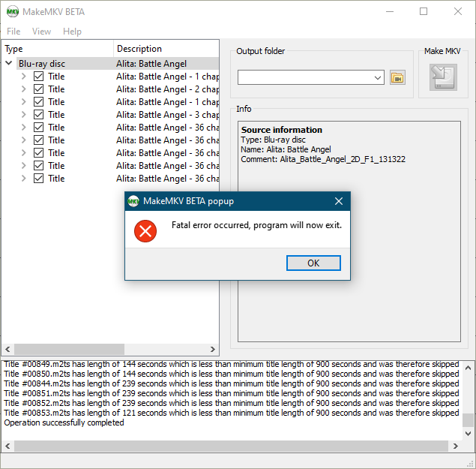Viewport: 476px width, 469px height.
Task: Click log line for Title #00852.m2ts
Action: 232,403
